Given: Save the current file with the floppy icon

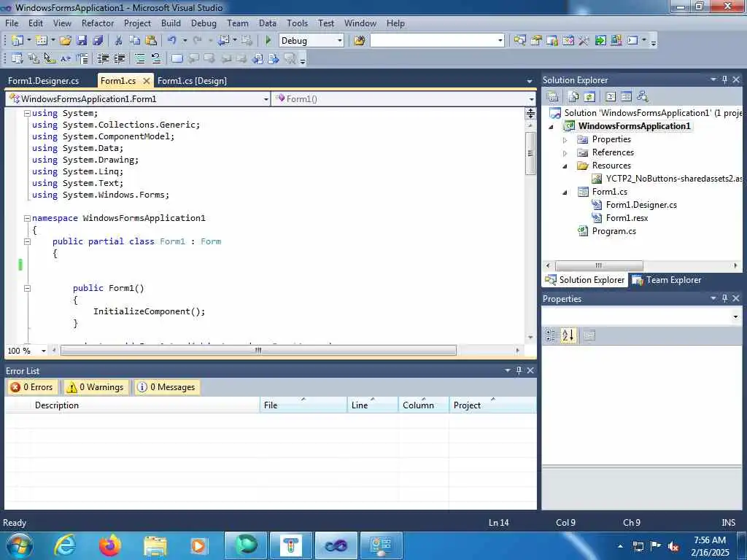Looking at the screenshot, I should coord(82,41).
